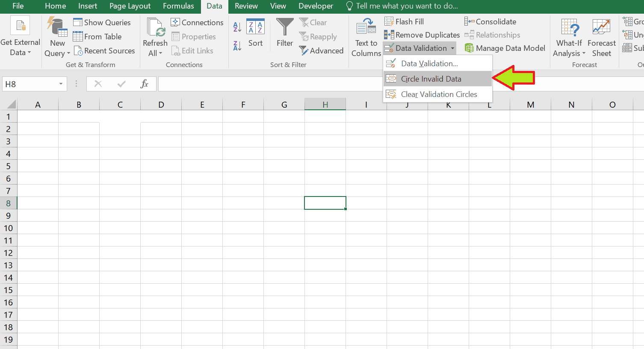Click the Filter funnel icon
The height and width of the screenshot is (349, 644).
pyautogui.click(x=285, y=27)
